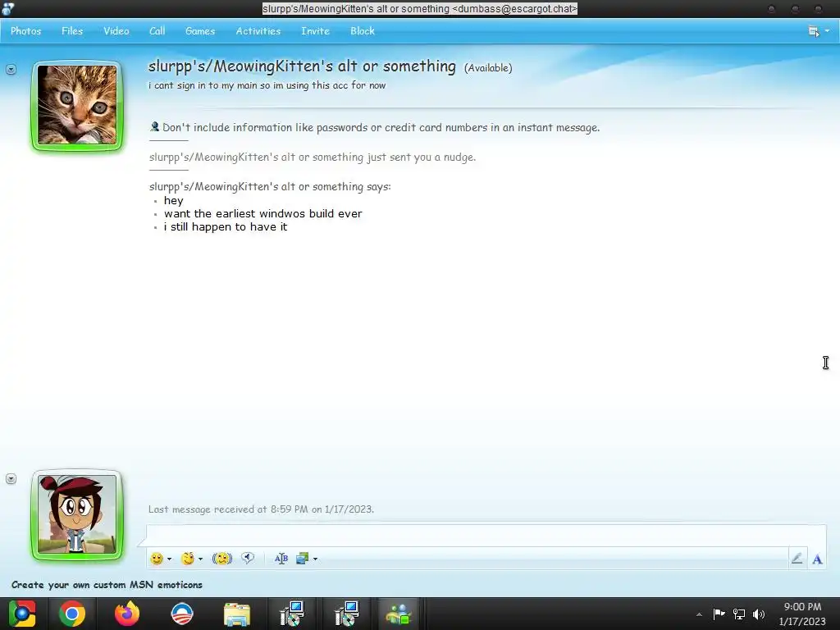Open the volume speaker tray icon
The height and width of the screenshot is (630, 840).
click(x=759, y=614)
